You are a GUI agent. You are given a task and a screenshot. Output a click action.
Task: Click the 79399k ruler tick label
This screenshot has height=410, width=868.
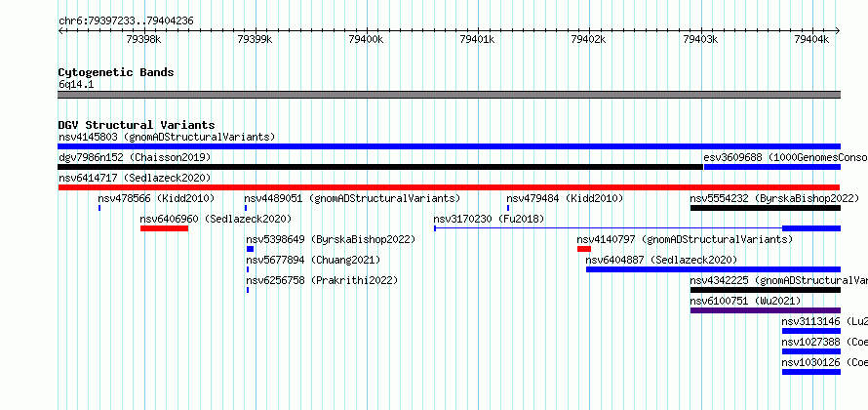tap(255, 39)
